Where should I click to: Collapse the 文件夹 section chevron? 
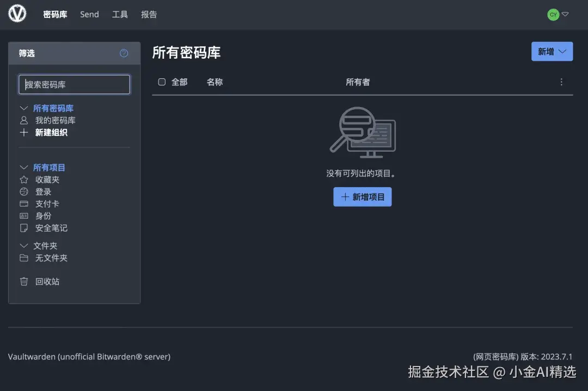click(x=24, y=246)
